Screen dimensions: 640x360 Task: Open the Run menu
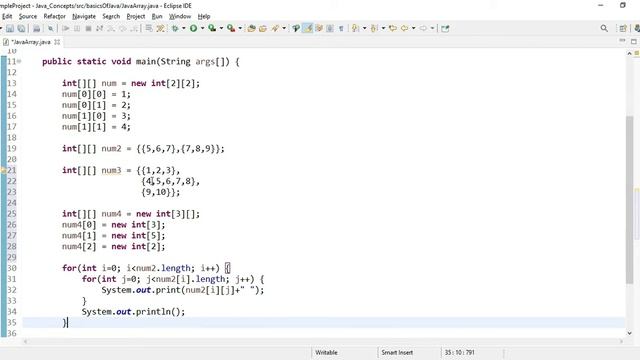[157, 16]
